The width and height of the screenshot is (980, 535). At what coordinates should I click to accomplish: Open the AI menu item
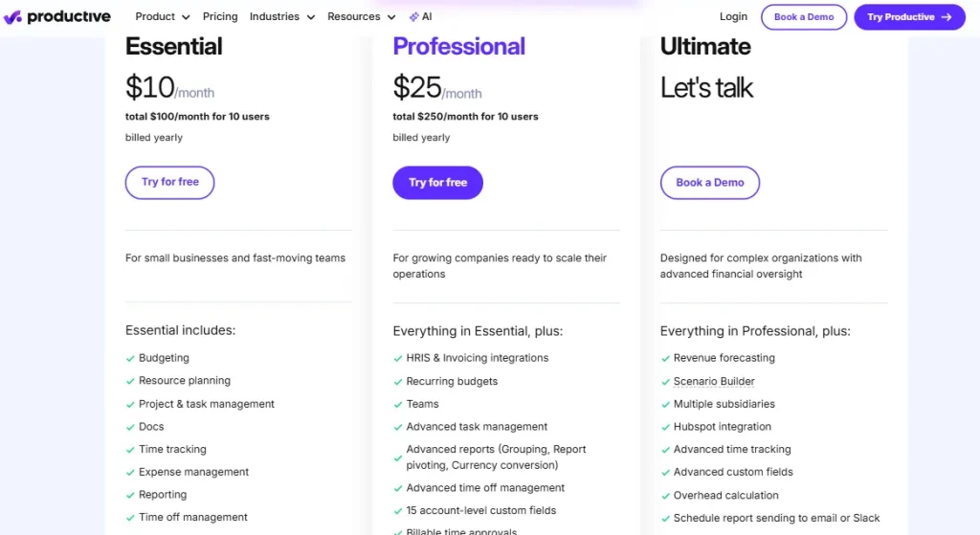pos(421,17)
